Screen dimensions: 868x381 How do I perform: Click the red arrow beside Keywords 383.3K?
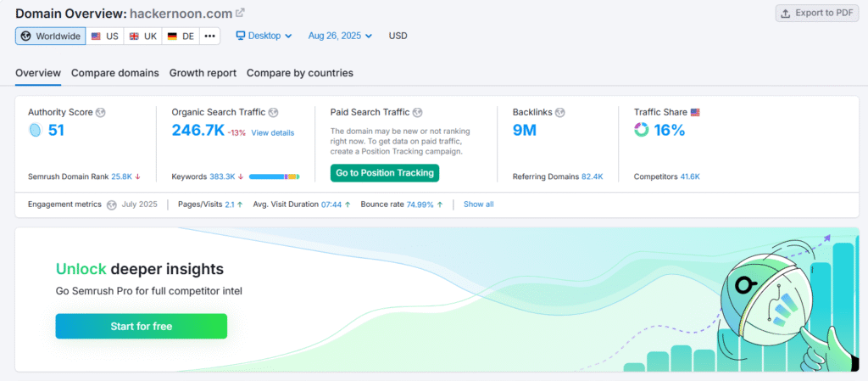click(240, 176)
